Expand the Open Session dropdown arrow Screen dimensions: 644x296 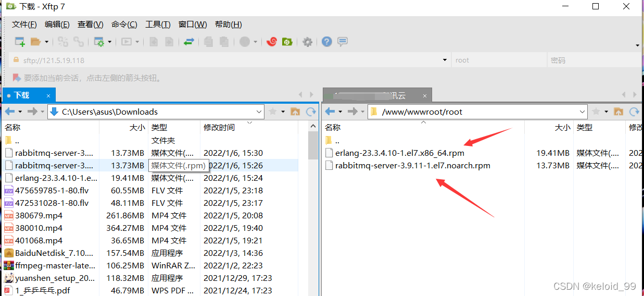46,42
